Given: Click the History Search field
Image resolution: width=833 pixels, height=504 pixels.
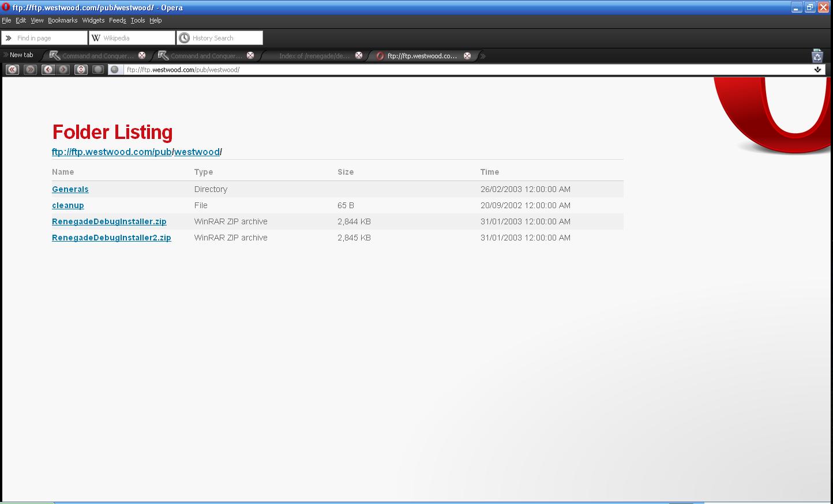Looking at the screenshot, I should 225,38.
